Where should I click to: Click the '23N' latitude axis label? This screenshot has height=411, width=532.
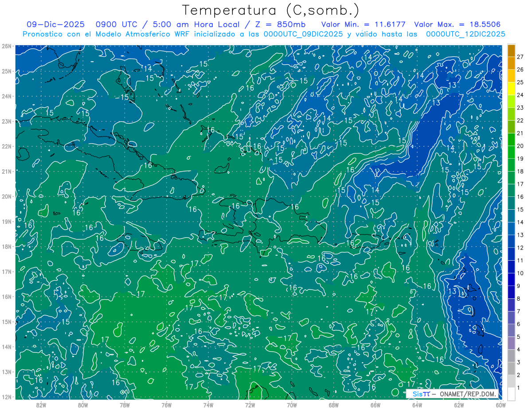[7, 121]
